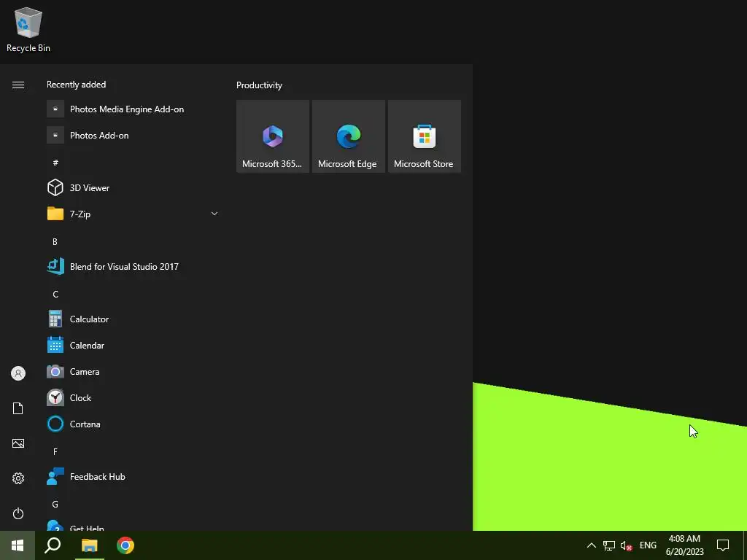Open the Clock app
This screenshot has height=560, width=747.
132,397
